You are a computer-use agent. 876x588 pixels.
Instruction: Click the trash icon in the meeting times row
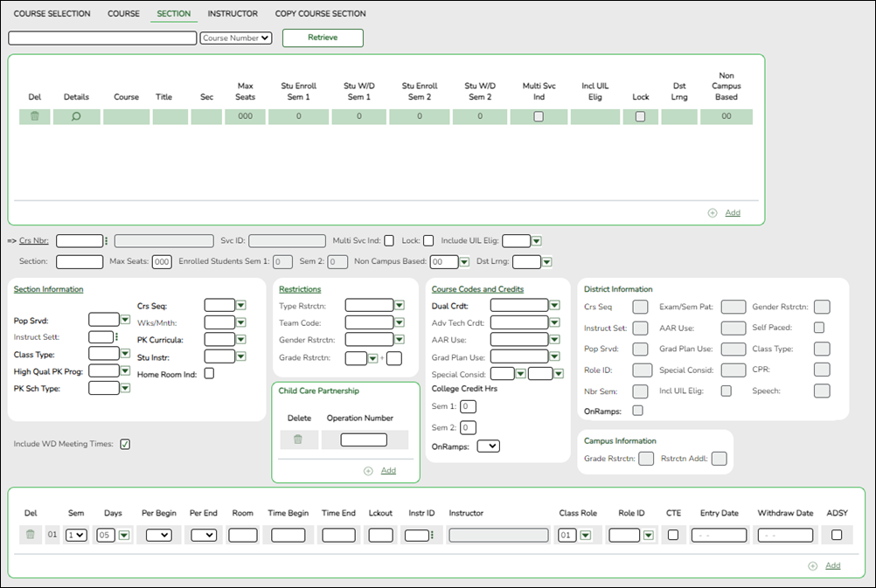click(31, 535)
